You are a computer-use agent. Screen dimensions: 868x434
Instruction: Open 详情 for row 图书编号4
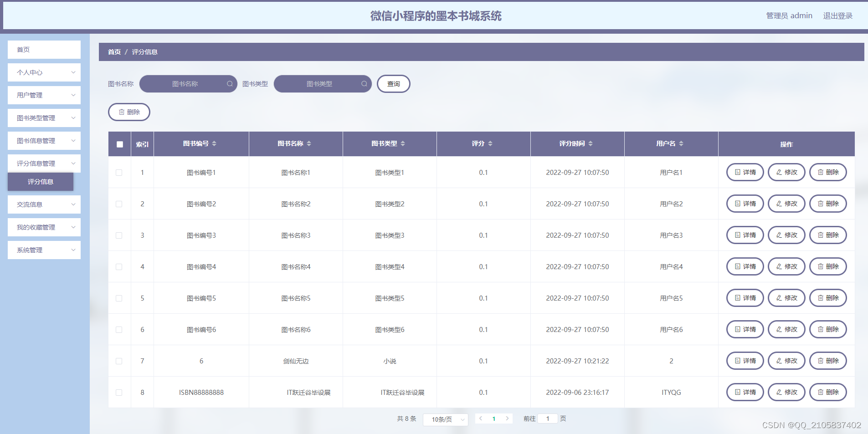[x=745, y=266]
